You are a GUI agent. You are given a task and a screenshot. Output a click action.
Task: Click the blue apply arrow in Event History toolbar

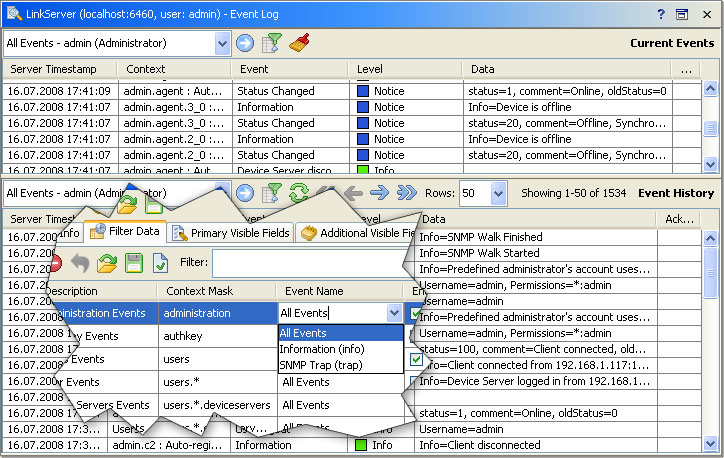point(245,193)
